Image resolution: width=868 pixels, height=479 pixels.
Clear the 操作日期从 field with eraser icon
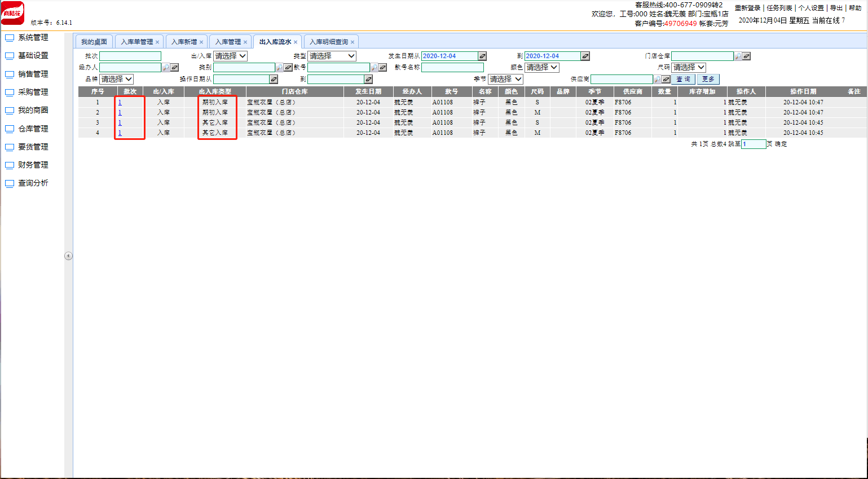click(x=274, y=80)
